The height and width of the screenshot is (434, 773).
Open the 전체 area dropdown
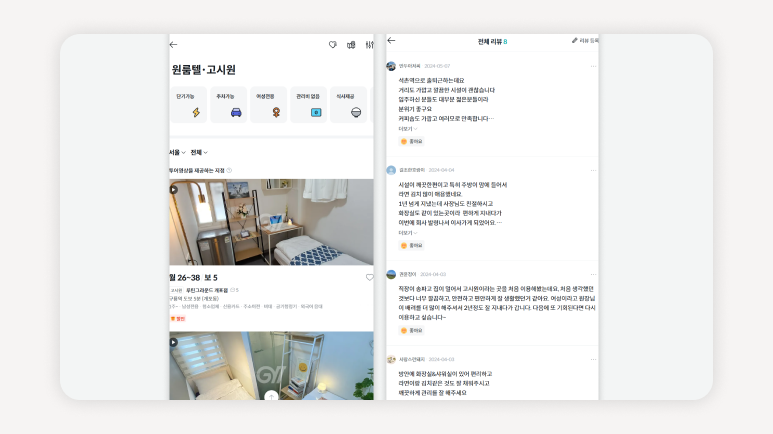click(199, 152)
